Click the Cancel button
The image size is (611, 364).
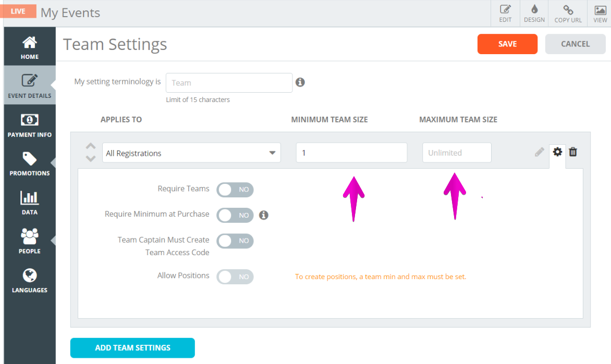pos(575,44)
